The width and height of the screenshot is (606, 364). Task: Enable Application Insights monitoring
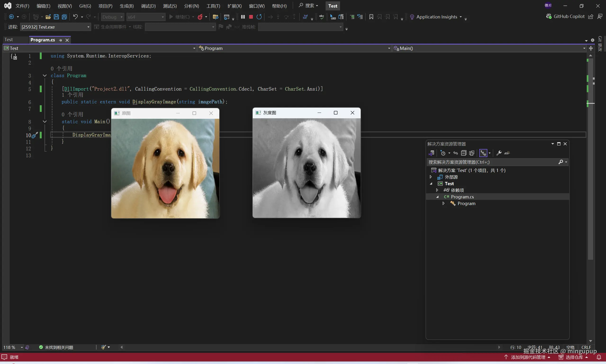437,17
